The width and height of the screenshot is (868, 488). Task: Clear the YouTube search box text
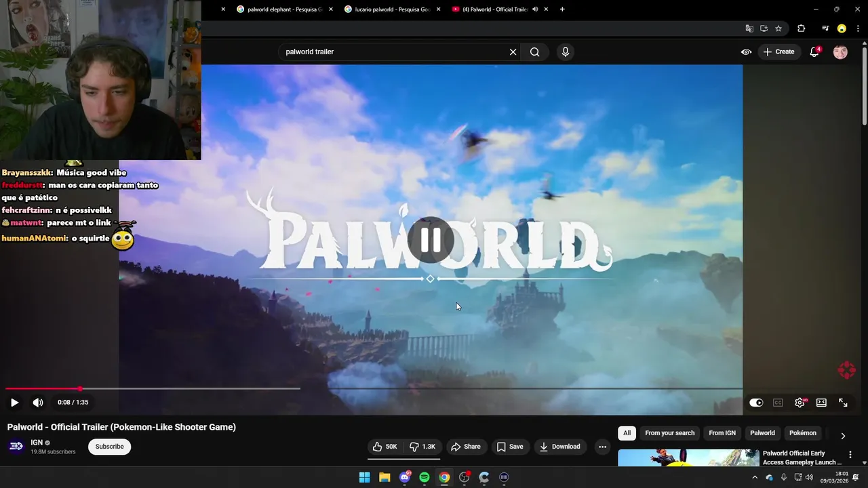513,52
